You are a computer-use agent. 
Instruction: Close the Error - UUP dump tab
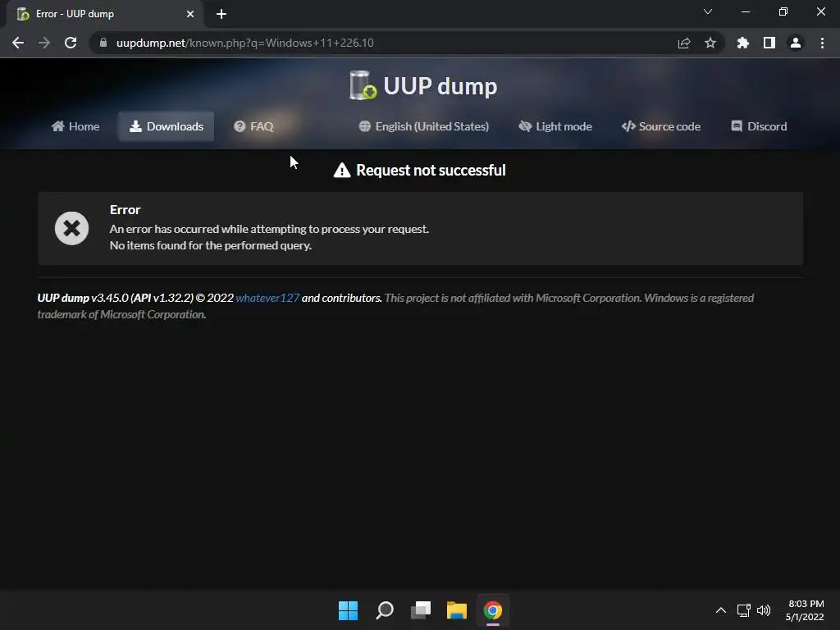tap(190, 14)
